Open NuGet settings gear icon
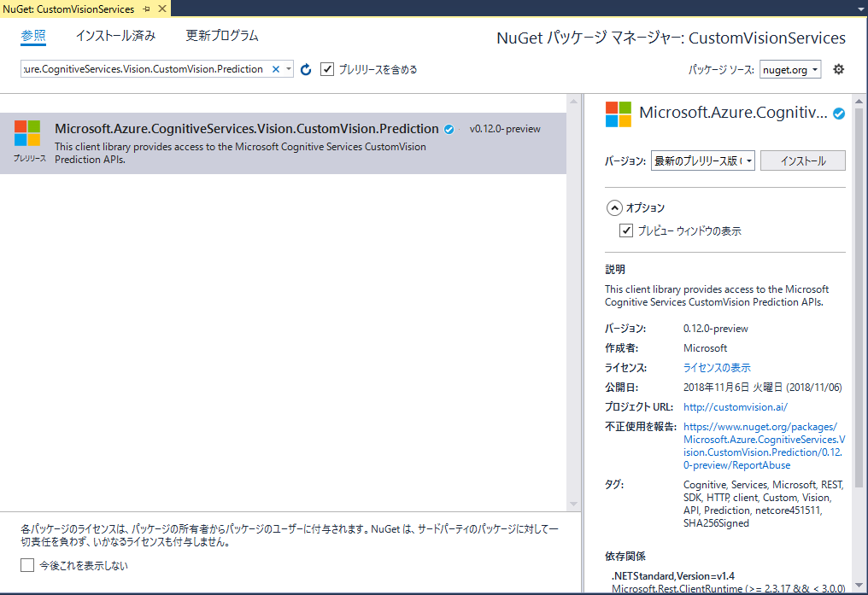The height and width of the screenshot is (595, 868). 839,69
